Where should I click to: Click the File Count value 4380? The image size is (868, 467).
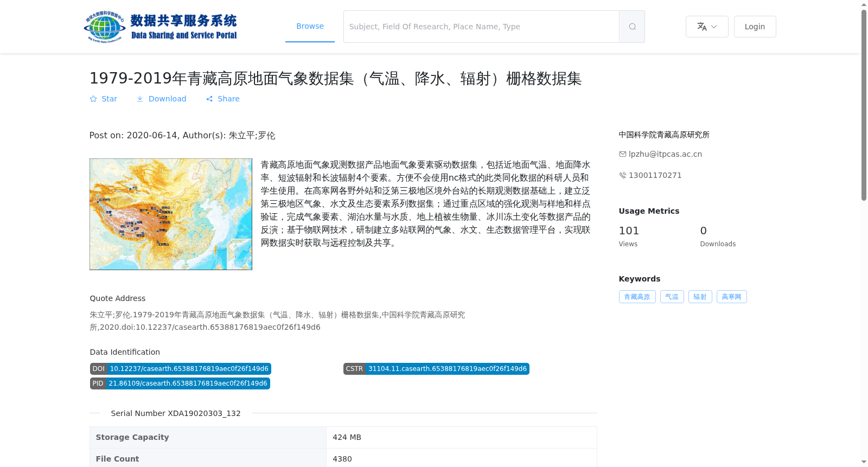coord(342,459)
